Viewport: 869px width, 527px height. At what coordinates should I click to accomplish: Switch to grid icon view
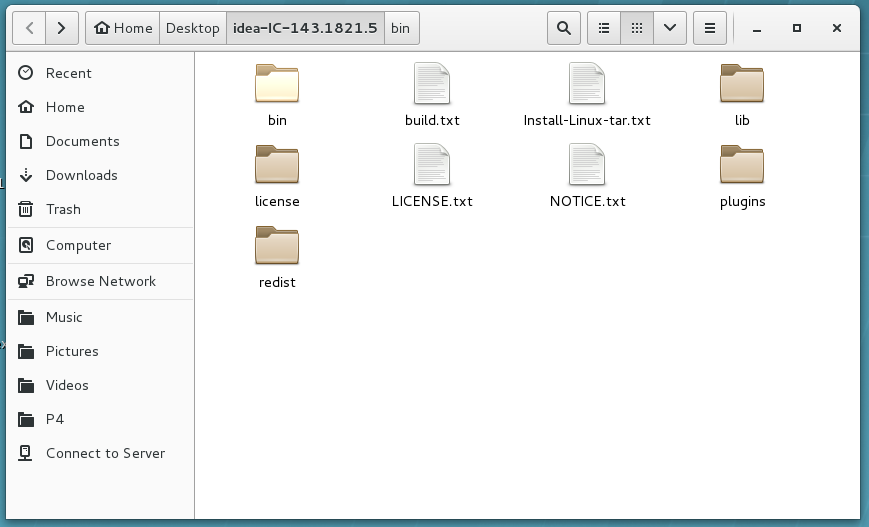637,28
